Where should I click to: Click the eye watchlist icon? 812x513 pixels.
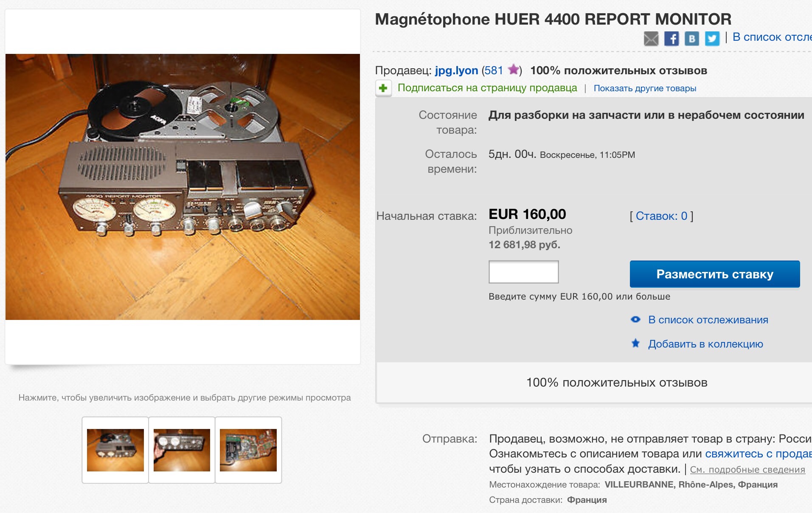(635, 320)
